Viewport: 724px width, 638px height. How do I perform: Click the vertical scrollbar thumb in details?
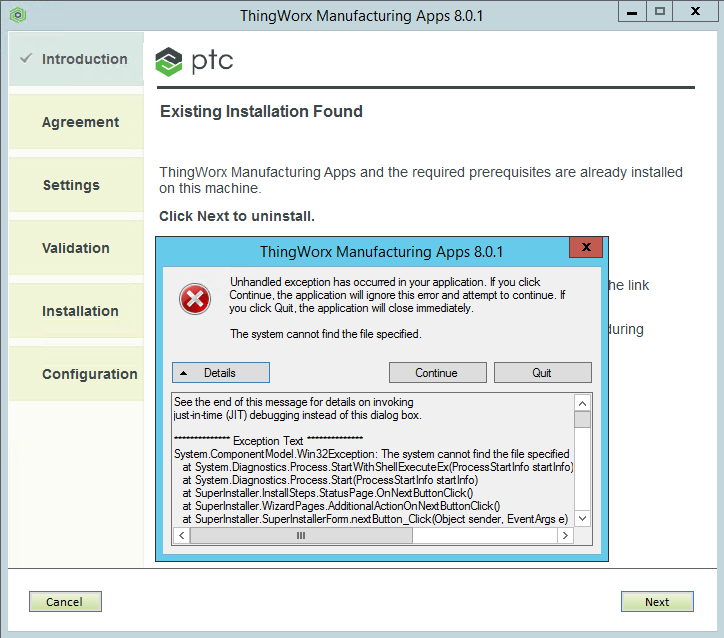[x=582, y=420]
